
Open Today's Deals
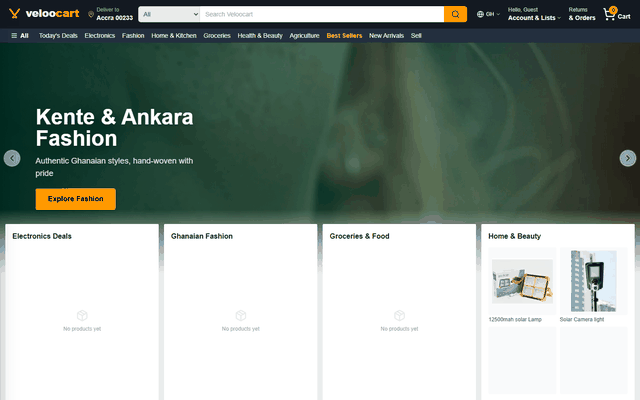click(58, 36)
